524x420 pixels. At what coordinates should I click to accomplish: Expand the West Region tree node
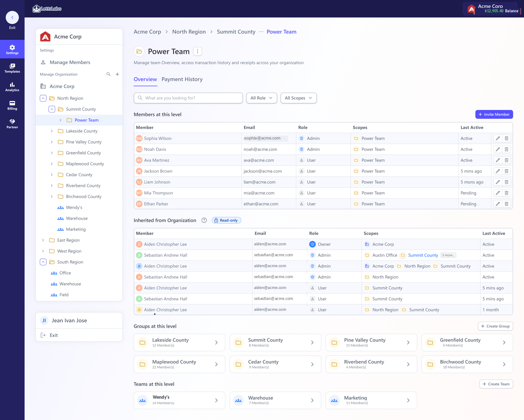tap(43, 251)
